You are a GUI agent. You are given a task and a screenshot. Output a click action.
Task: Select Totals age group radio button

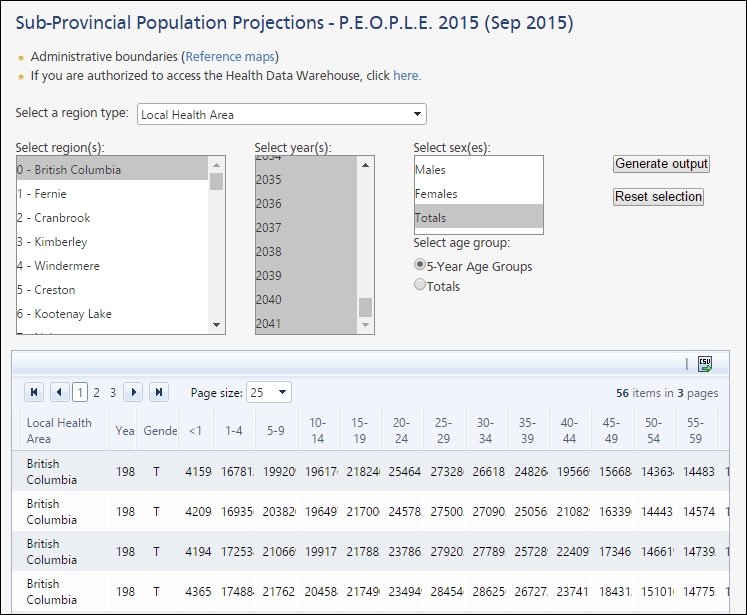click(x=420, y=284)
